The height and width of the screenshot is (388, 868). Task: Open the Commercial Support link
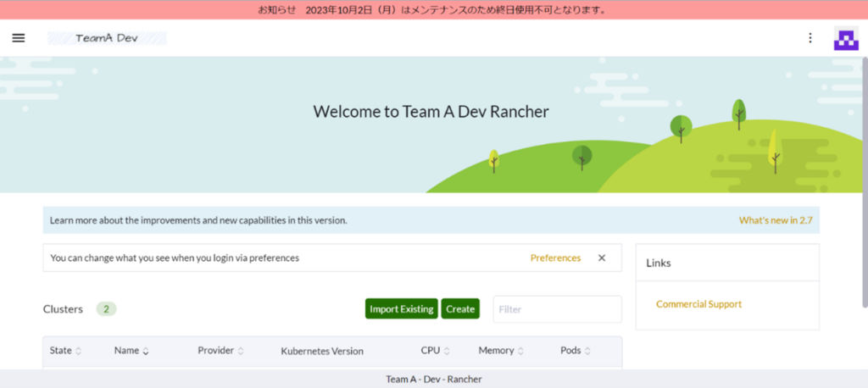pos(698,304)
